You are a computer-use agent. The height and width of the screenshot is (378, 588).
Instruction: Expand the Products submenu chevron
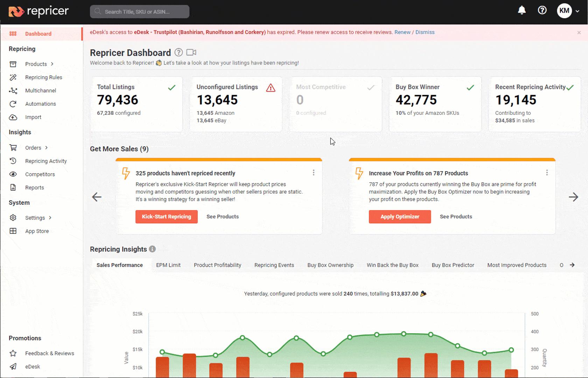pyautogui.click(x=52, y=64)
